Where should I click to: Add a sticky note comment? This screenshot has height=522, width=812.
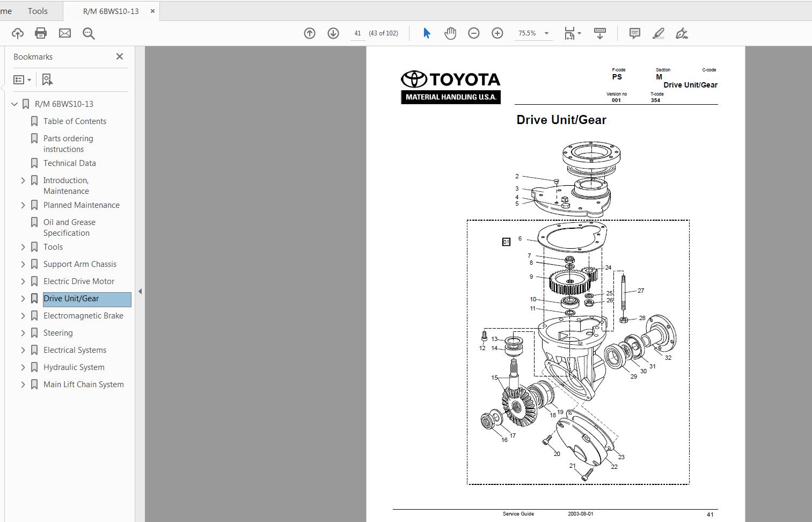(634, 33)
